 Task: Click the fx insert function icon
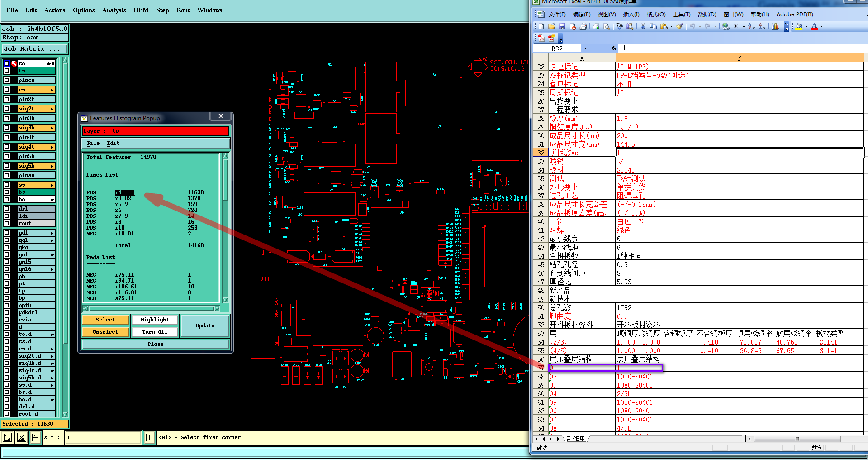[613, 48]
